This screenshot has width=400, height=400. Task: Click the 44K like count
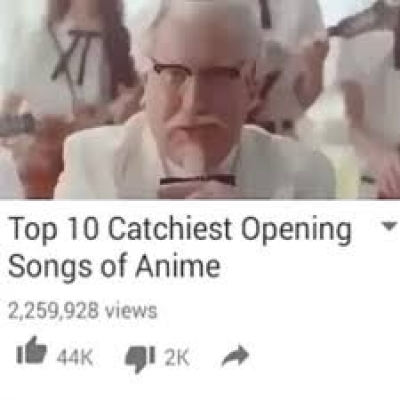74,358
